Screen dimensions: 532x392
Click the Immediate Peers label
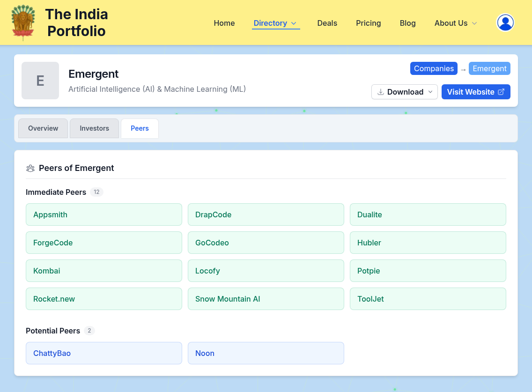click(x=56, y=192)
